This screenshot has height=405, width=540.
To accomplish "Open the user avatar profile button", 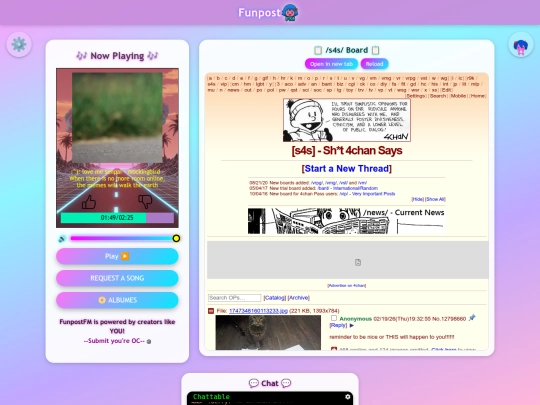I will [x=521, y=45].
